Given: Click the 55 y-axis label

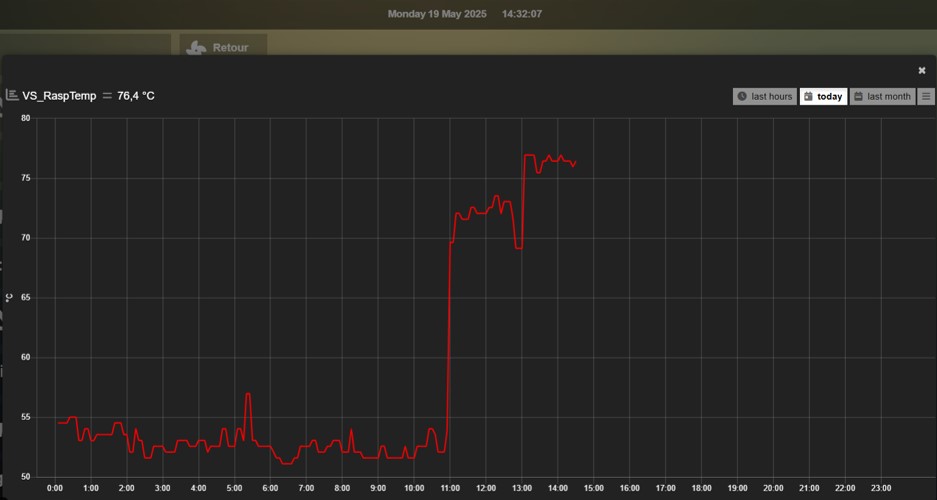Looking at the screenshot, I should [26, 417].
